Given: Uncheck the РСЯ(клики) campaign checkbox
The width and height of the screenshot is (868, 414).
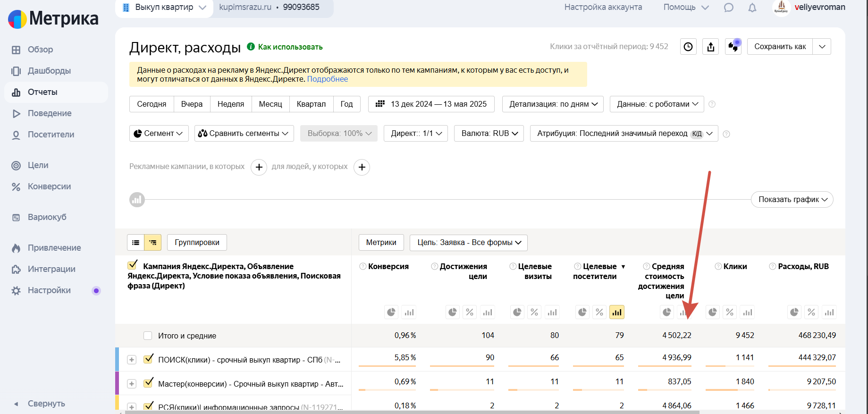Looking at the screenshot, I should (x=148, y=406).
